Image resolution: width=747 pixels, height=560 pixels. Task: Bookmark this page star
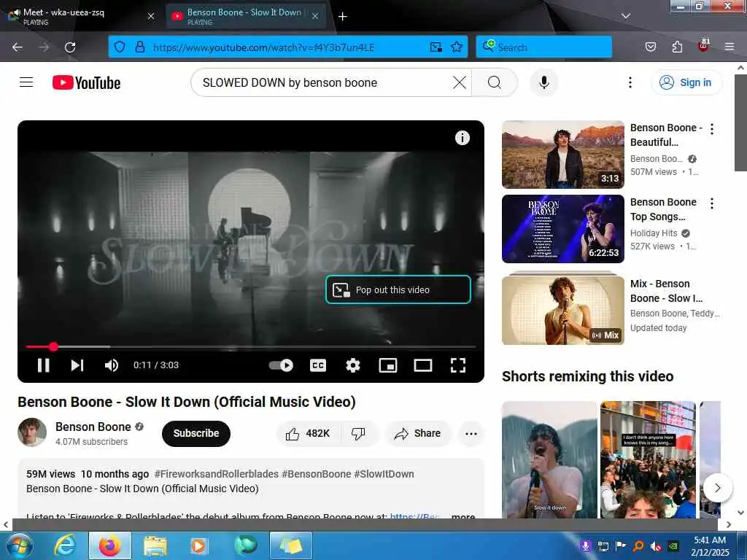click(x=457, y=47)
